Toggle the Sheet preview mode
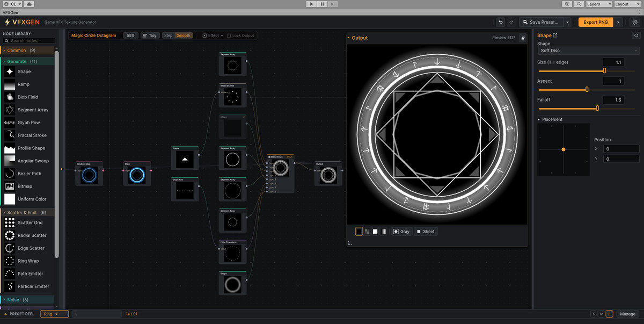This screenshot has height=324, width=644. click(x=426, y=232)
